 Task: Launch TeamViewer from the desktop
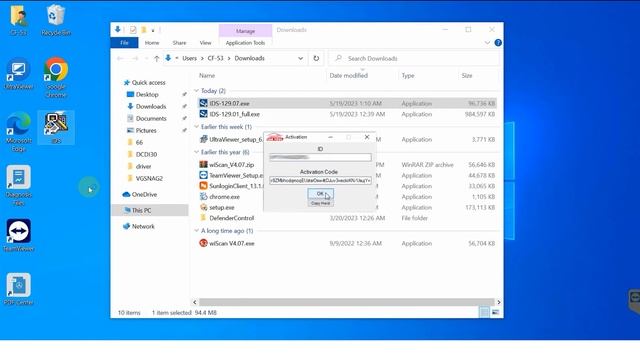(18, 235)
